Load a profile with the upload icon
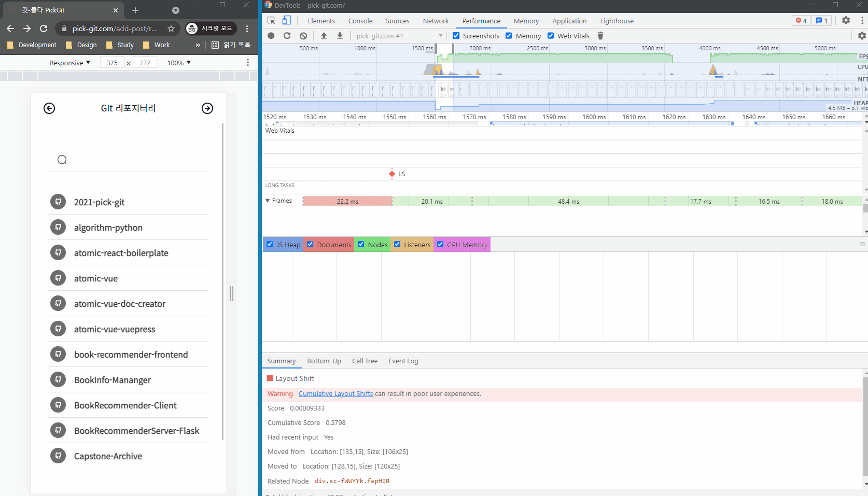Screen dimensions: 868x496 (x=324, y=36)
